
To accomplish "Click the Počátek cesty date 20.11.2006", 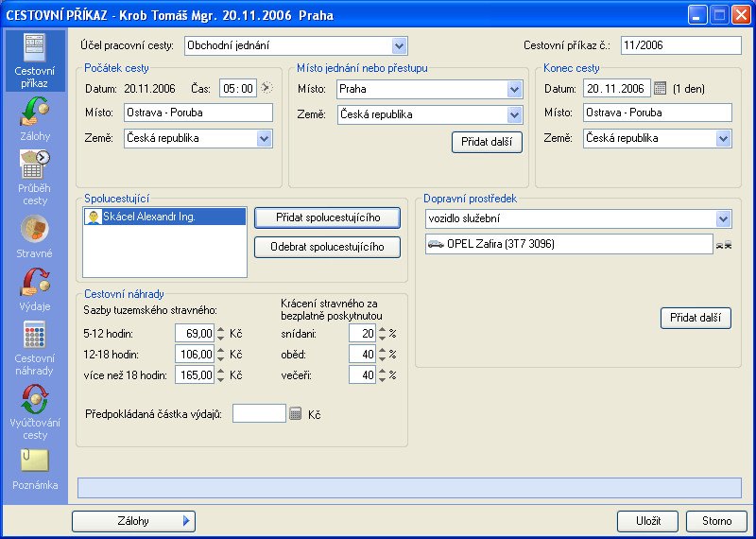I will point(150,89).
